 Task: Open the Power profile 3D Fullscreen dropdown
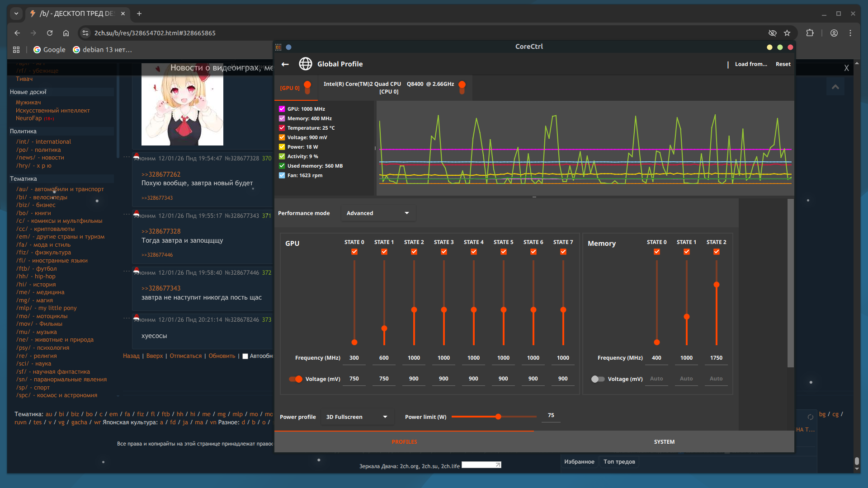coord(357,417)
